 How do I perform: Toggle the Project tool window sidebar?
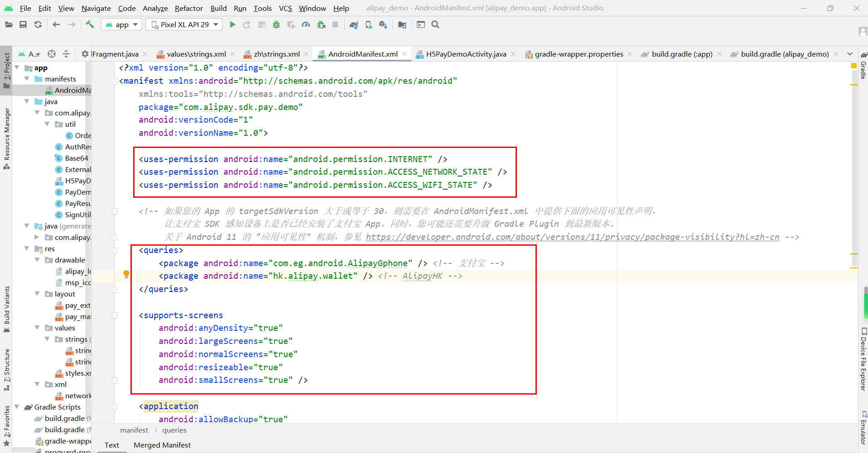click(x=6, y=71)
